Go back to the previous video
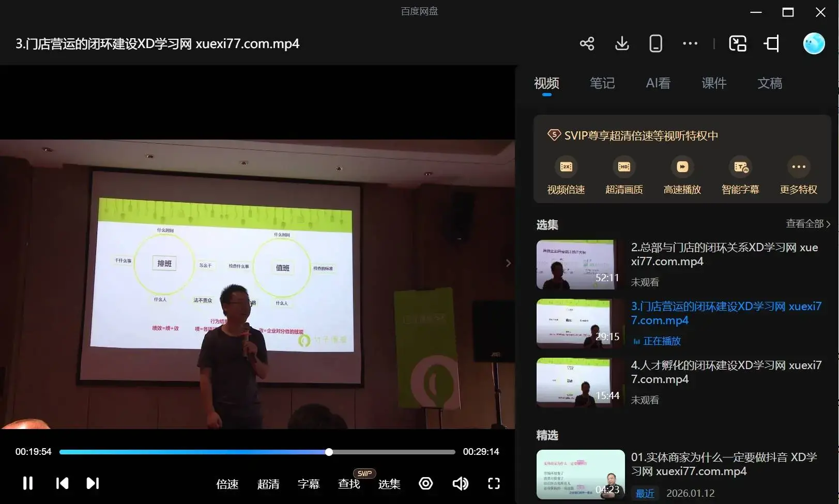Image resolution: width=839 pixels, height=504 pixels. coord(62,483)
